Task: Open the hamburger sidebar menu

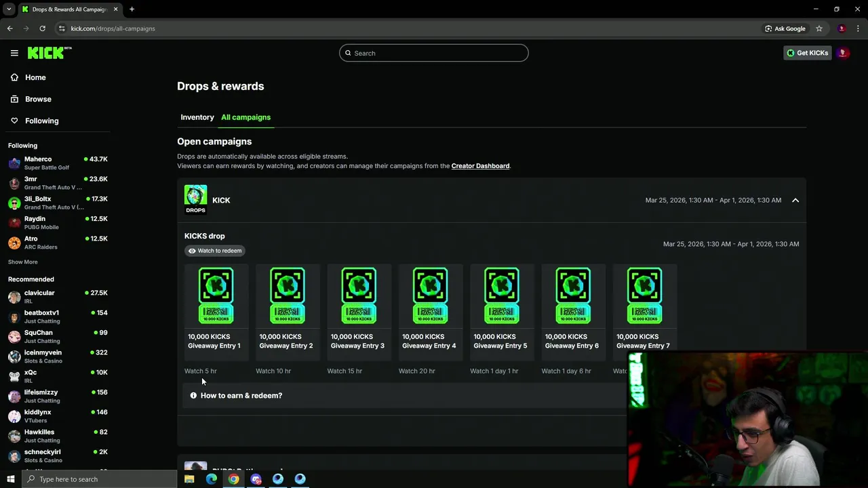Action: [14, 53]
